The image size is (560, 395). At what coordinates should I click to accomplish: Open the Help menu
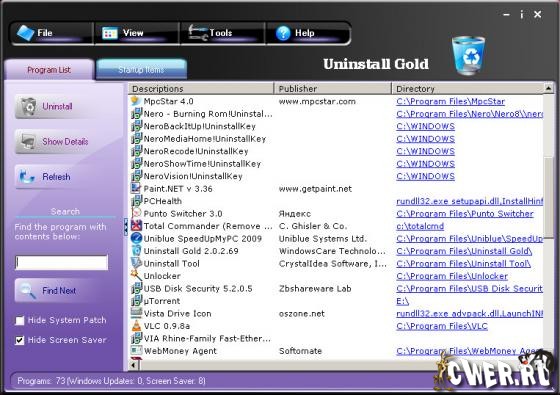click(308, 33)
